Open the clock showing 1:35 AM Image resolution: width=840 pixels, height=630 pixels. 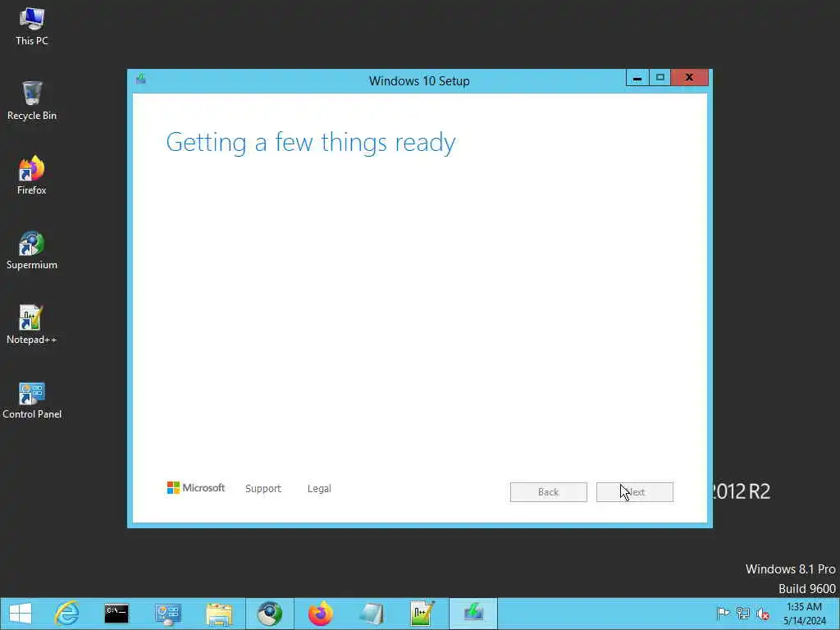(x=804, y=614)
